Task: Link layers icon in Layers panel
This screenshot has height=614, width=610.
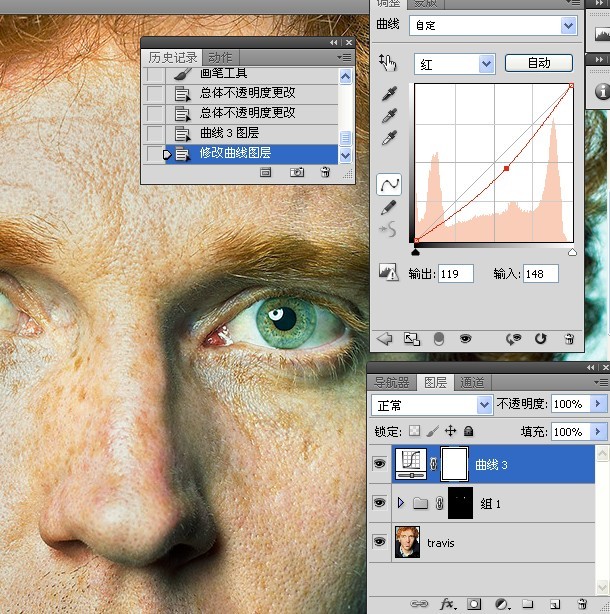Action: (418, 603)
